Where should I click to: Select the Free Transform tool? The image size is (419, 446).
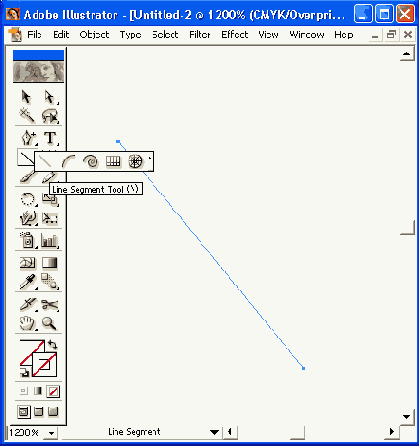pyautogui.click(x=50, y=218)
